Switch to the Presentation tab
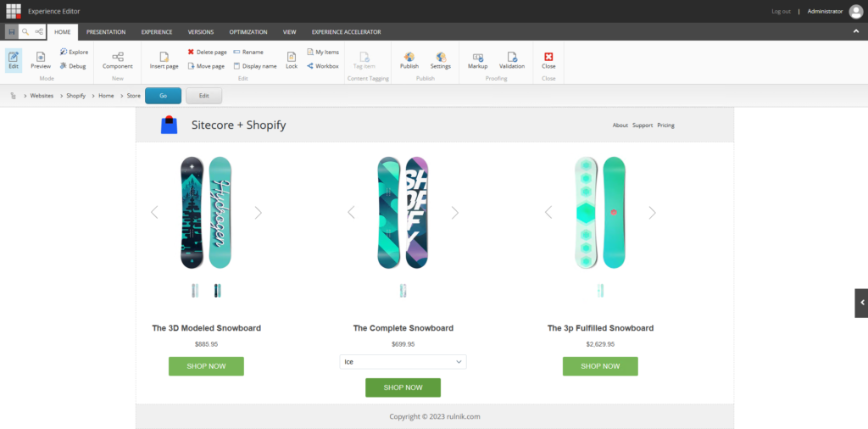Viewport: 868px width, 429px height. 106,32
